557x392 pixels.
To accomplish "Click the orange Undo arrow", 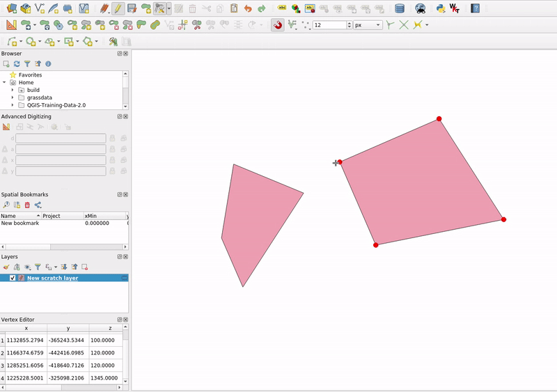I will 248,8.
